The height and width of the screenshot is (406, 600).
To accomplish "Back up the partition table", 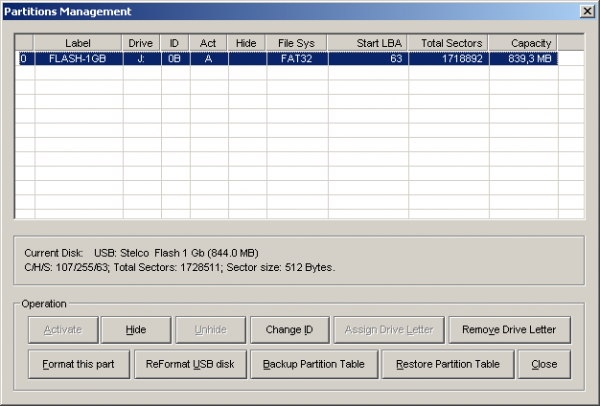I will coord(314,364).
